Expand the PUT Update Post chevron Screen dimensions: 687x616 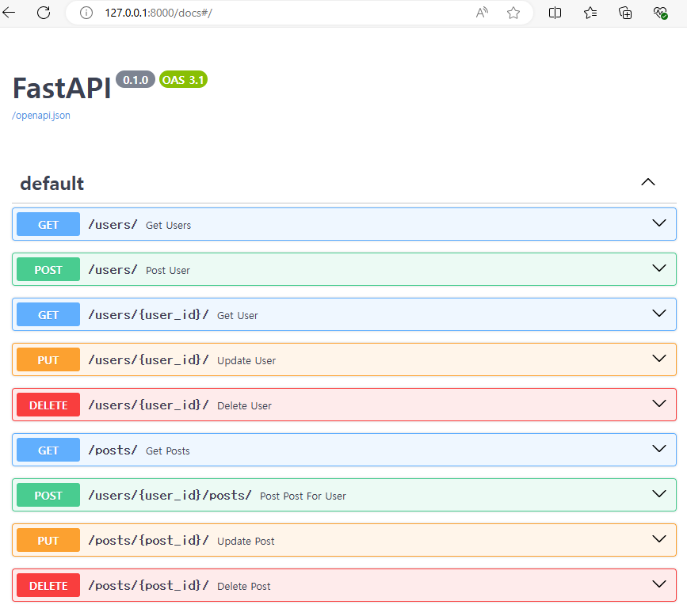[x=659, y=539]
